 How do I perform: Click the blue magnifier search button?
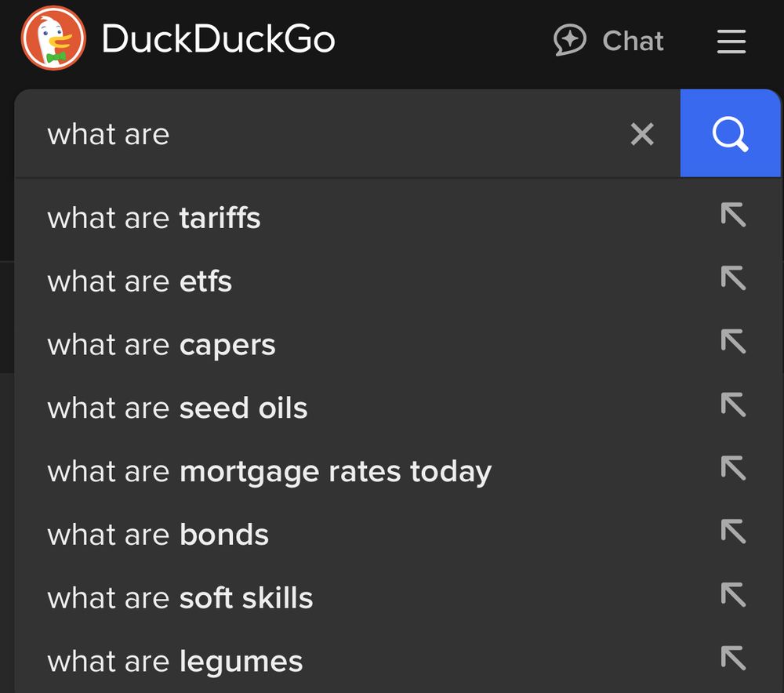[730, 133]
